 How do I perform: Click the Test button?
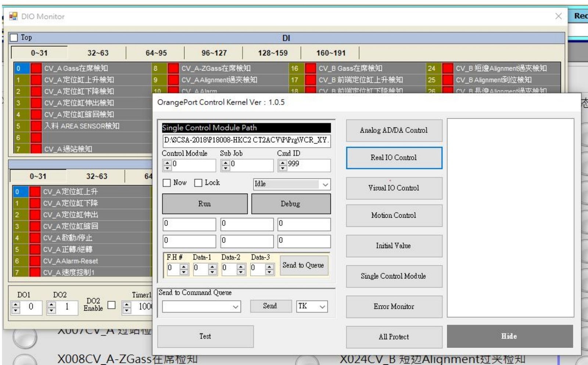tap(205, 336)
